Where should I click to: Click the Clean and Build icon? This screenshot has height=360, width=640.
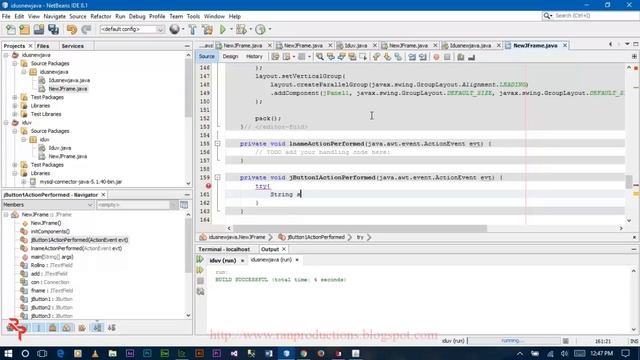(x=207, y=29)
